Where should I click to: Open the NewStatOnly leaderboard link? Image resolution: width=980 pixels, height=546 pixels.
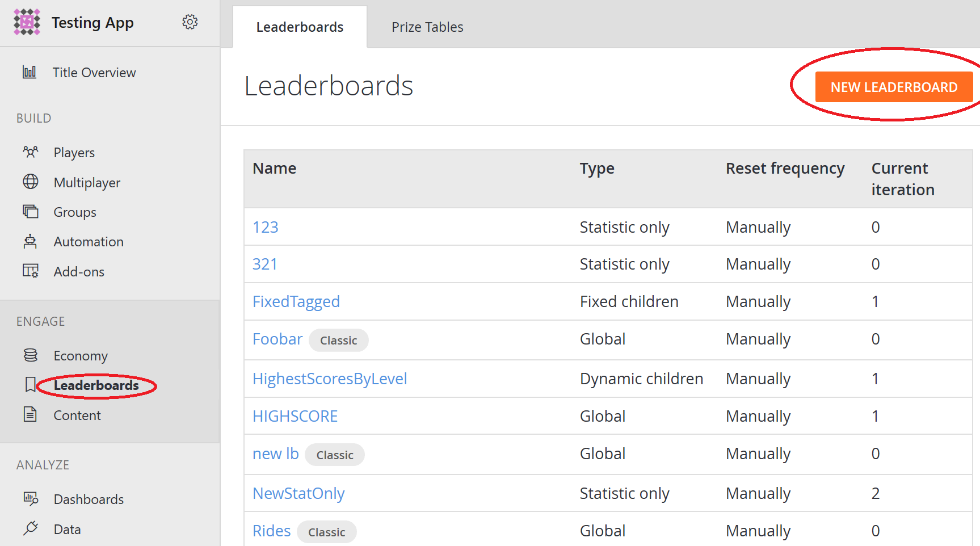point(298,493)
